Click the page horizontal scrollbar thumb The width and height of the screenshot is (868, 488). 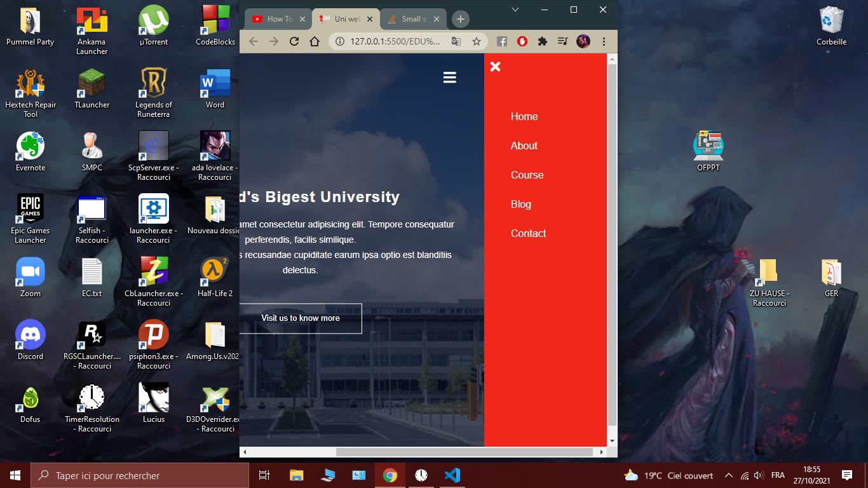[464, 452]
